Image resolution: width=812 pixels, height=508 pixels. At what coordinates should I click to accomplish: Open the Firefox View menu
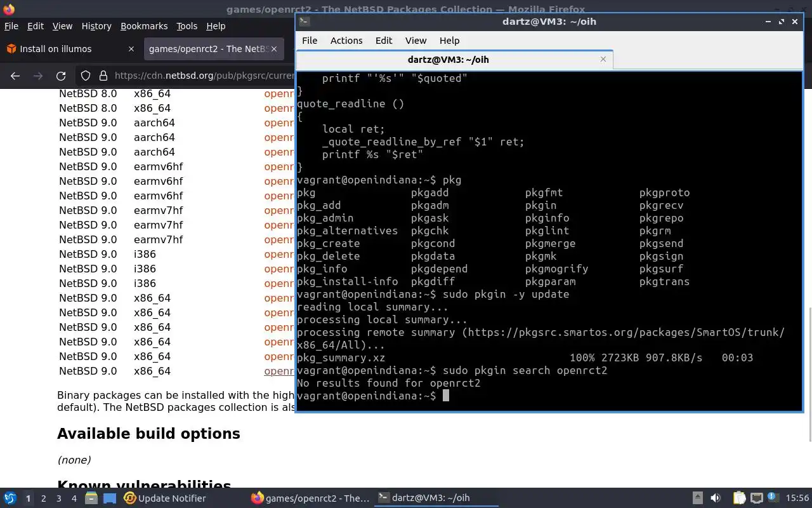click(62, 26)
